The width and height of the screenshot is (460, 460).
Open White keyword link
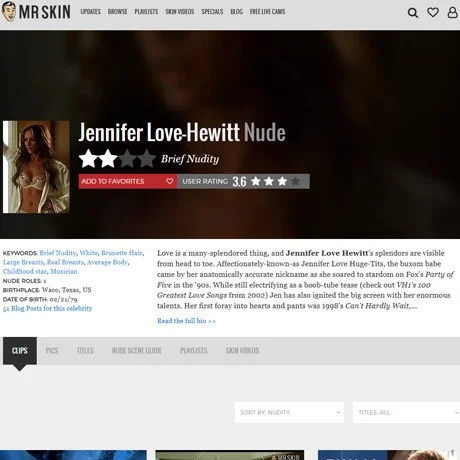(89, 253)
